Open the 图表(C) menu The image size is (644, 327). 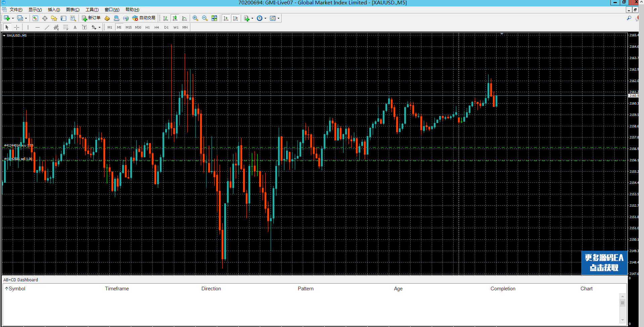click(x=73, y=9)
